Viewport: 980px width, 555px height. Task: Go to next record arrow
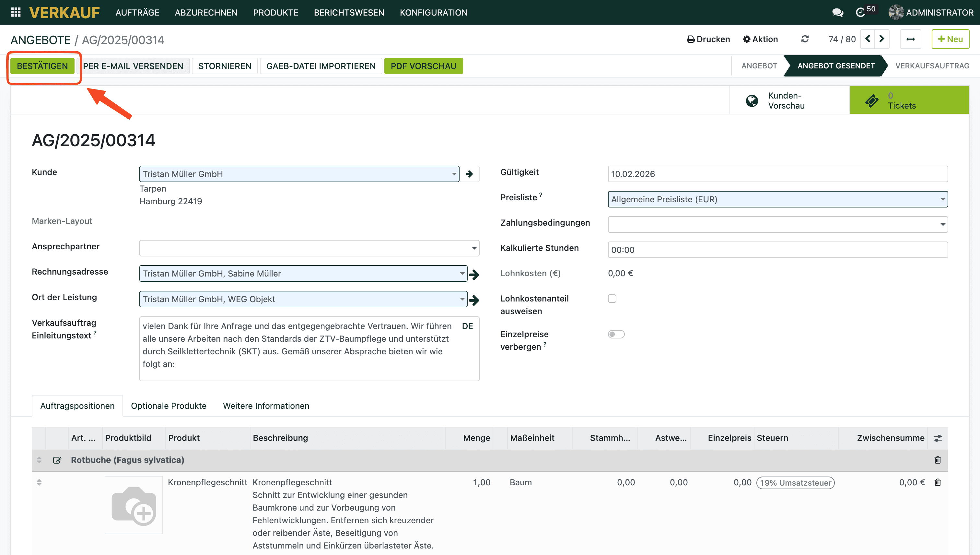pyautogui.click(x=882, y=39)
